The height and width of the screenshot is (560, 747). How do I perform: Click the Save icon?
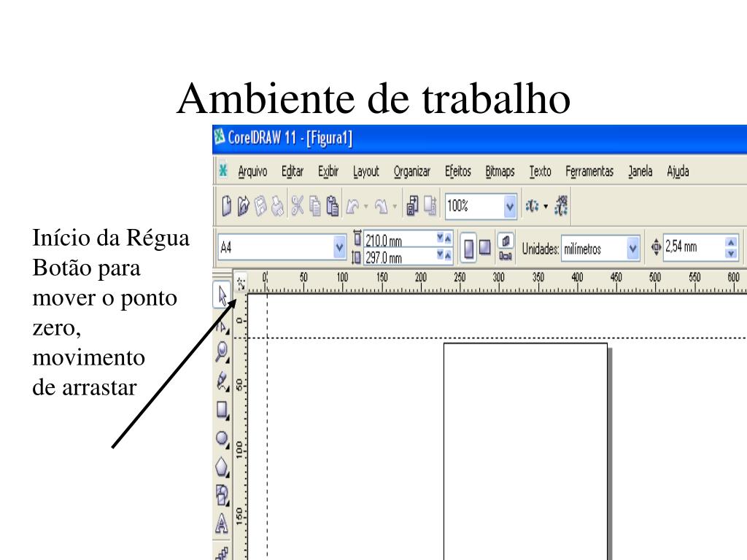260,206
